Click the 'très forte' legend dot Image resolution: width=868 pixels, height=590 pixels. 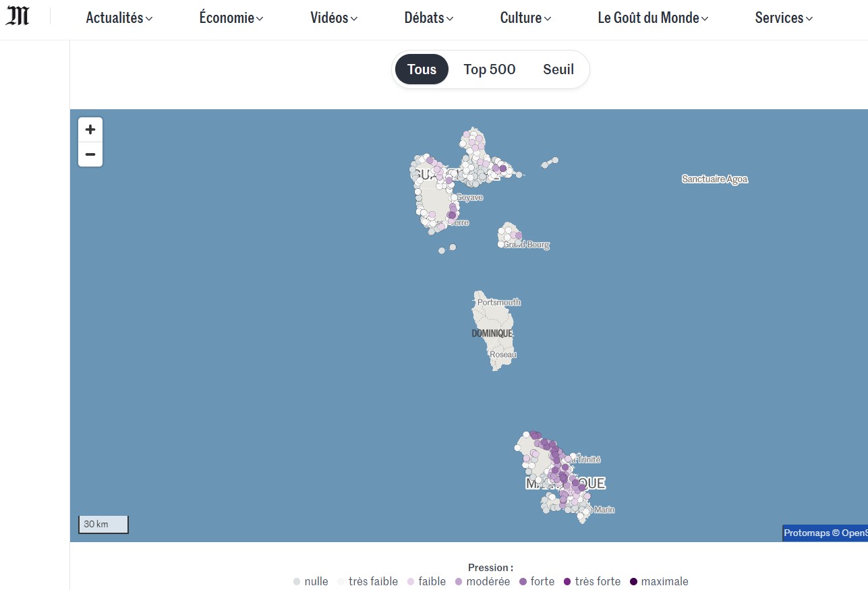pyautogui.click(x=567, y=582)
